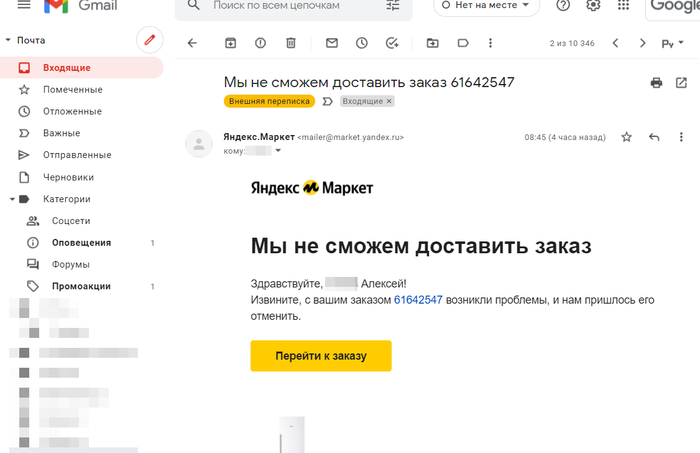The image size is (700, 453).
Task: Mark the email as unread
Action: pyautogui.click(x=332, y=43)
